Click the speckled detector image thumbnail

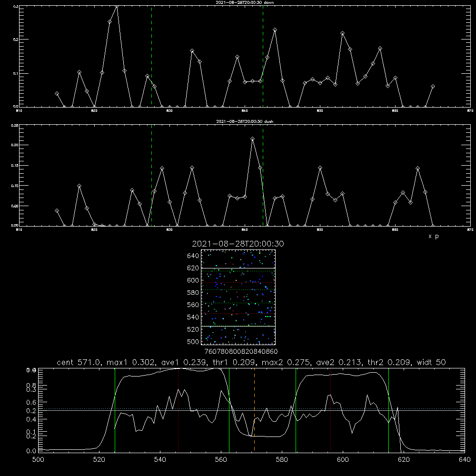click(x=238, y=297)
